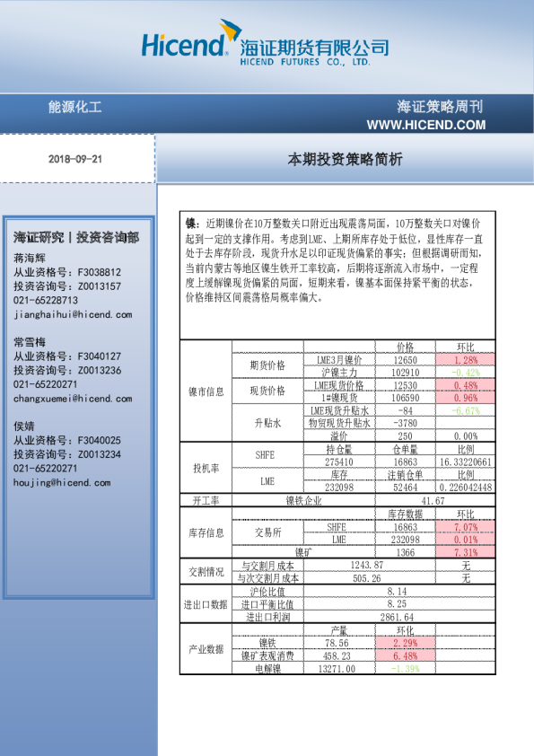The width and height of the screenshot is (534, 756).
Task: Select the green -6.67% value
Action: click(466, 411)
